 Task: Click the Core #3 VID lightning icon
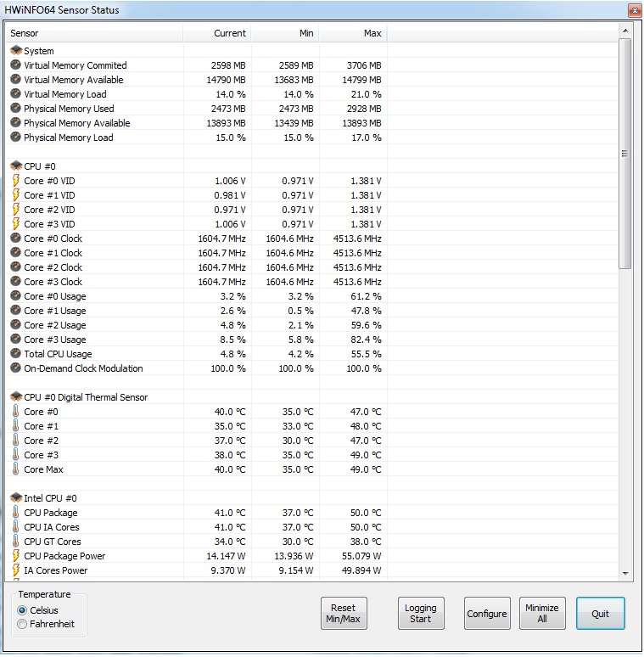pyautogui.click(x=16, y=224)
